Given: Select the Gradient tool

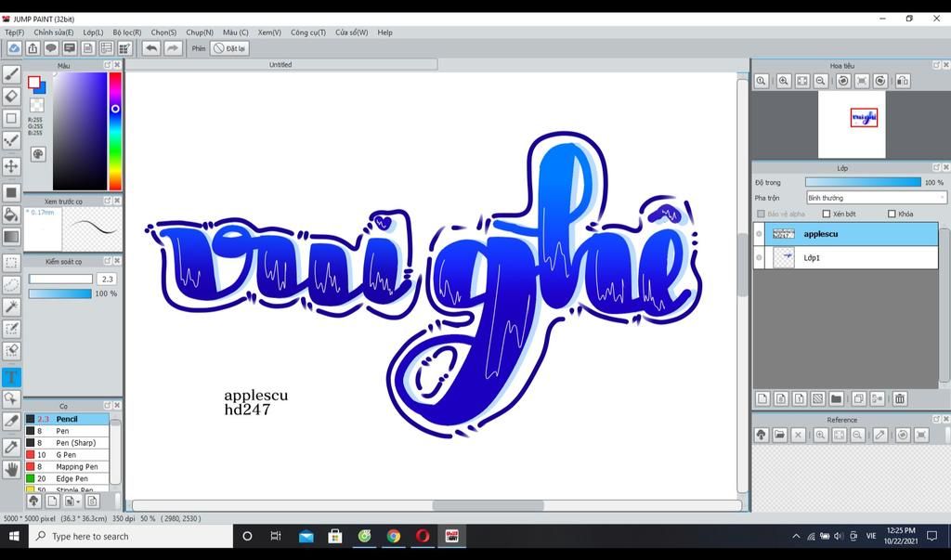Looking at the screenshot, I should pos(11,237).
